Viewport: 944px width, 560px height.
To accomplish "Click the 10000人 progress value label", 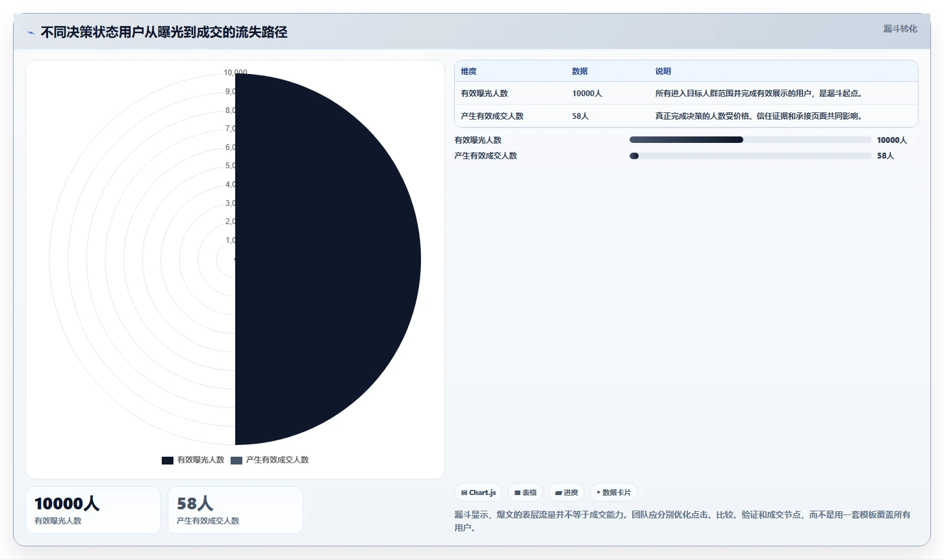I will 891,140.
